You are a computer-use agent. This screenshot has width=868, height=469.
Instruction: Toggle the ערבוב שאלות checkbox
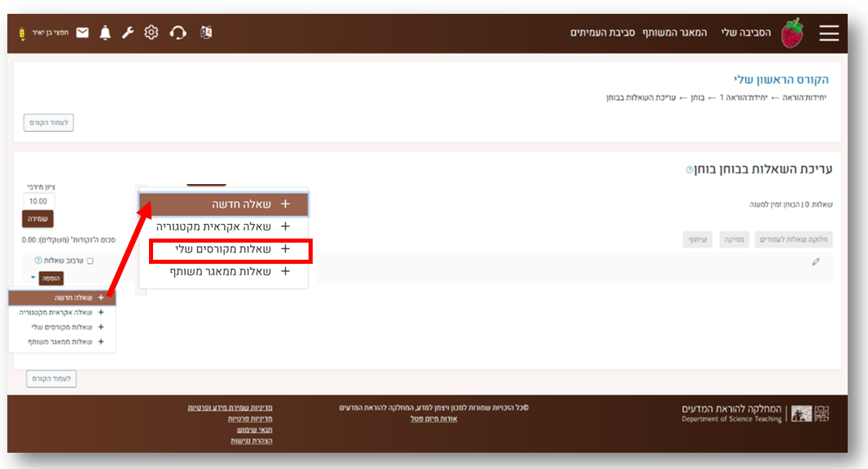point(90,261)
